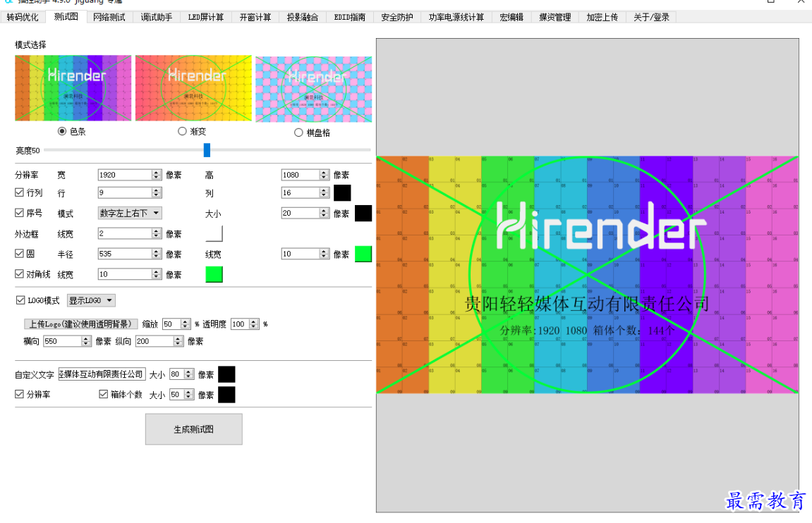Switch to the 转码优化 tab
The image size is (812, 523).
coord(23,17)
